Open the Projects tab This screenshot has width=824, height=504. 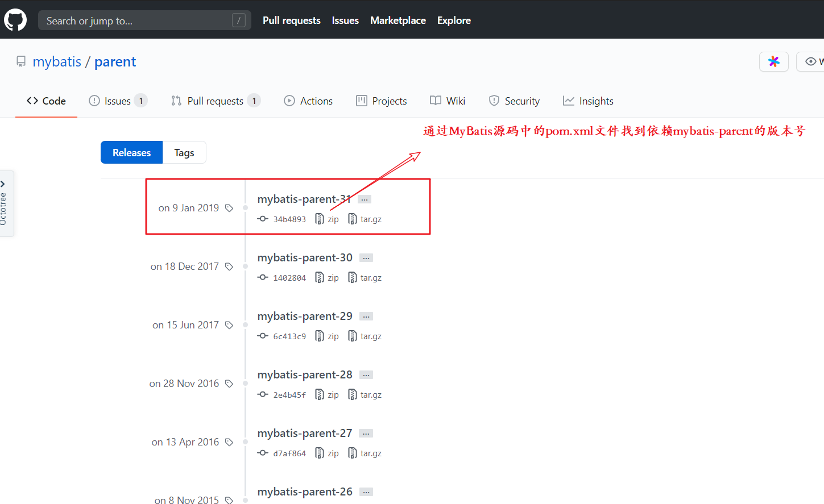tap(382, 101)
